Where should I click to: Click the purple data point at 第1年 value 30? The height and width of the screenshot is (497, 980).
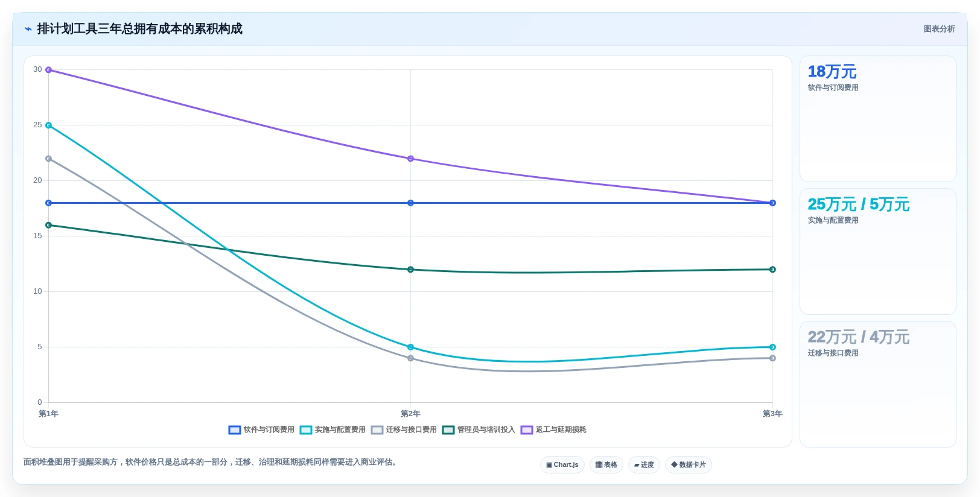click(x=49, y=70)
